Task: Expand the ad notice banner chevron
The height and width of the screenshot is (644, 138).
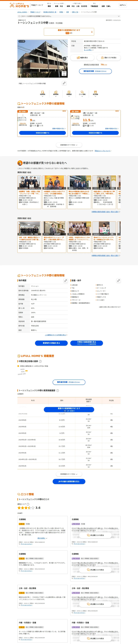Action: (x=119, y=16)
